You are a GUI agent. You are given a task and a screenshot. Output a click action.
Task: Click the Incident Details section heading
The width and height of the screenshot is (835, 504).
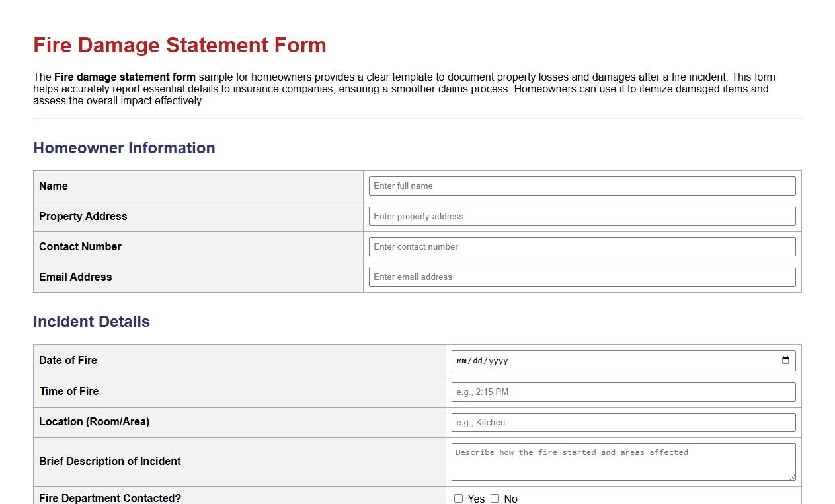(91, 322)
